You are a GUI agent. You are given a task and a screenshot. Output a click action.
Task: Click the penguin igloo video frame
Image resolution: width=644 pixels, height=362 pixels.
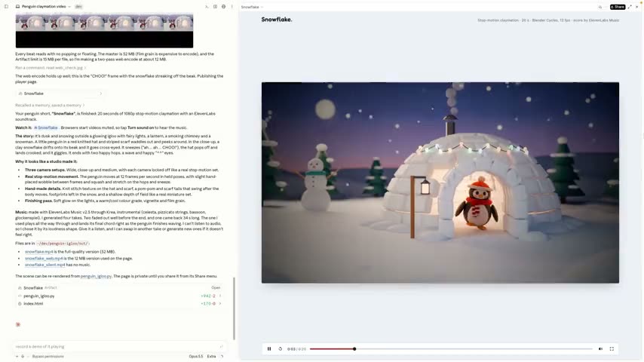tap(440, 183)
